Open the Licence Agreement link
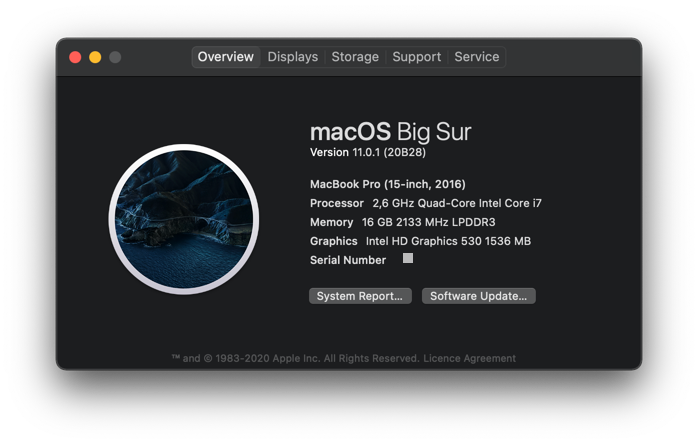Screen dimensions: 698x444 (470, 358)
